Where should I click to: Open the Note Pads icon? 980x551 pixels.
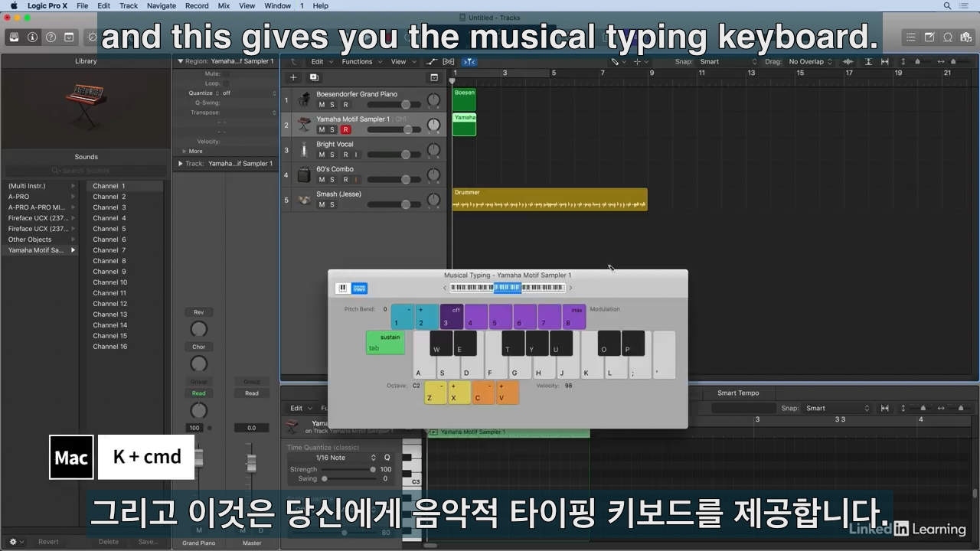pos(929,37)
